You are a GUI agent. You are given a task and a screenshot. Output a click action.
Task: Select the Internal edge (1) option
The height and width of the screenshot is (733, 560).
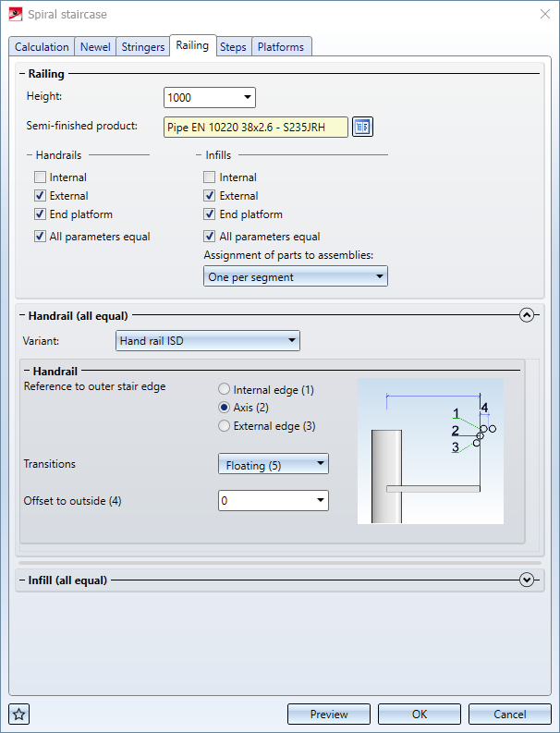click(x=225, y=389)
